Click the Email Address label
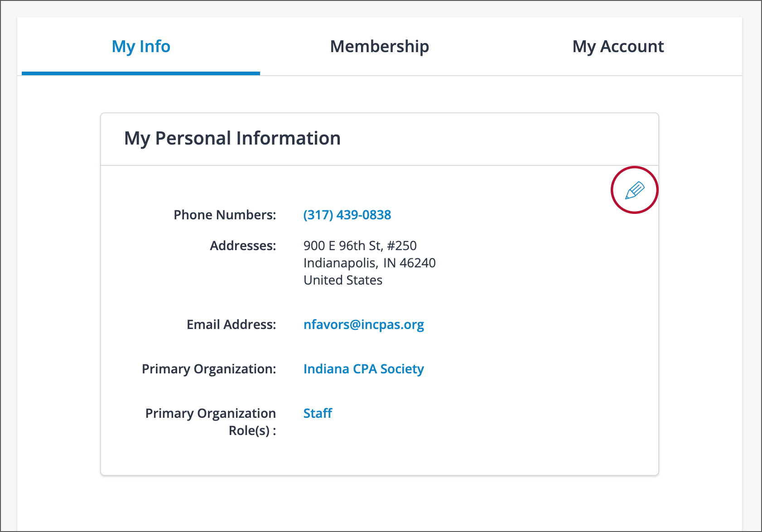762x532 pixels. (x=231, y=324)
